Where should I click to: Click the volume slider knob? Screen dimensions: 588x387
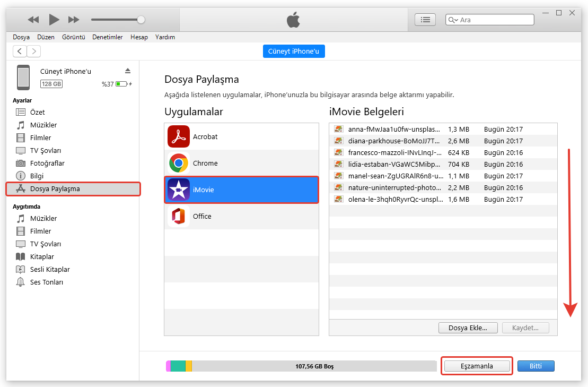point(141,20)
